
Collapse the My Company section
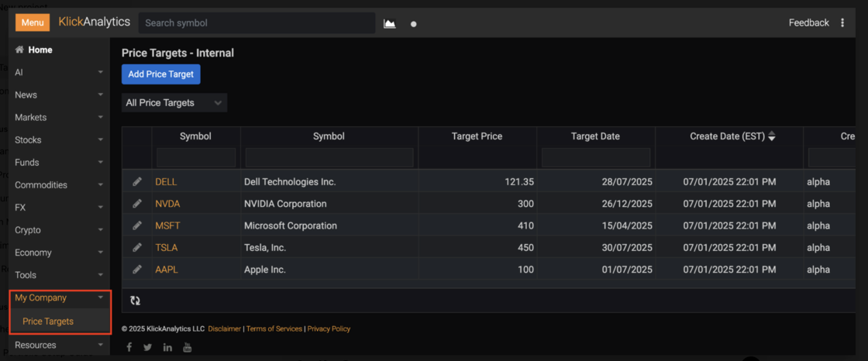(59, 298)
